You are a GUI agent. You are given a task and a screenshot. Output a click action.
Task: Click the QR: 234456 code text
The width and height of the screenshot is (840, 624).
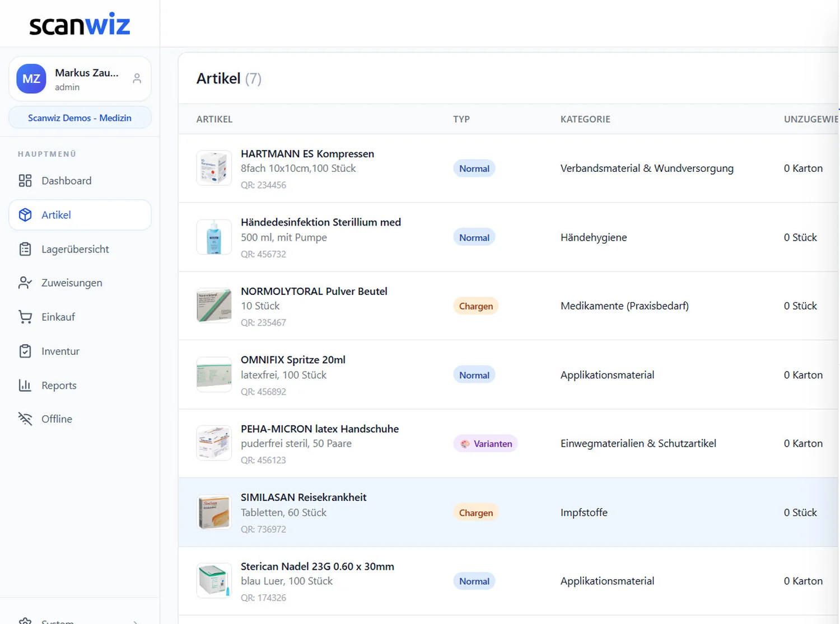pyautogui.click(x=263, y=185)
